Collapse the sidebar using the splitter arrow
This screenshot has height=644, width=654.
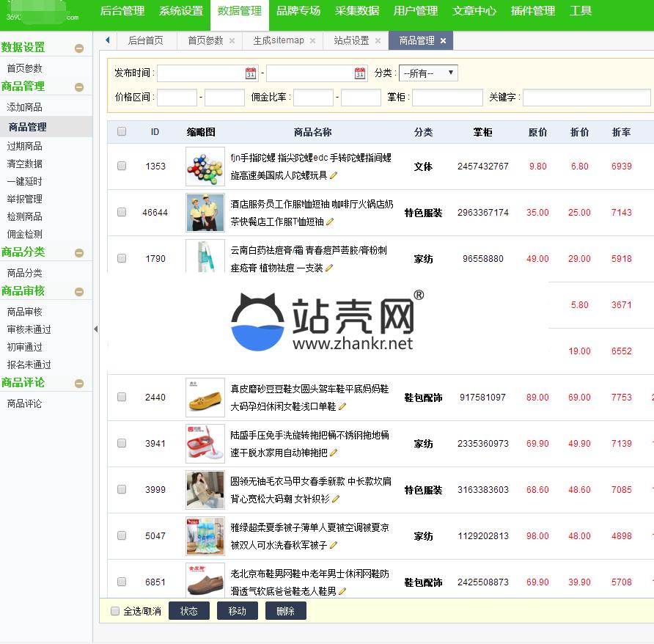coord(95,329)
